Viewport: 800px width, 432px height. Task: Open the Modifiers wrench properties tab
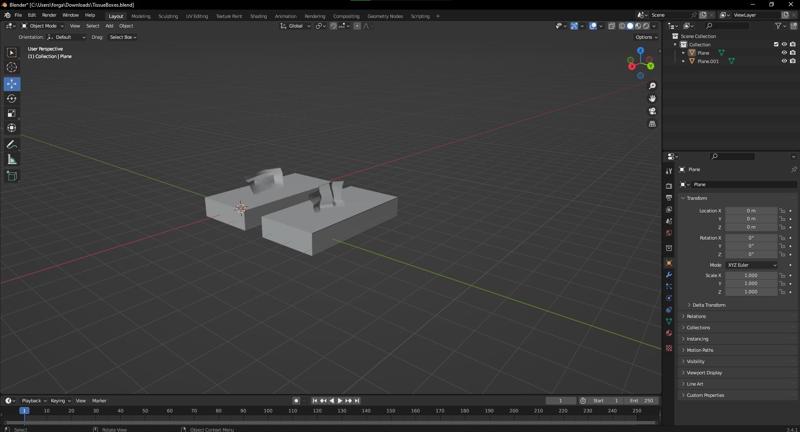pyautogui.click(x=669, y=274)
